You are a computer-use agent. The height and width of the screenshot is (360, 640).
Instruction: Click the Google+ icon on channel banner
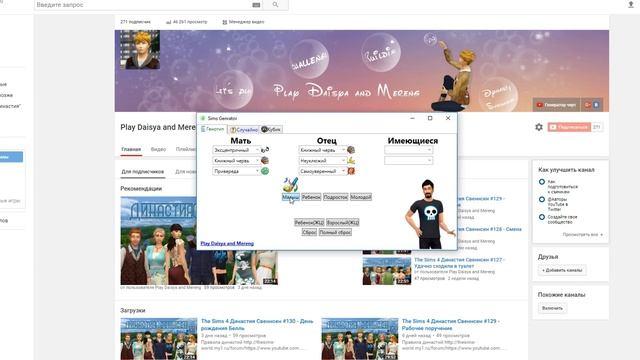[x=587, y=105]
